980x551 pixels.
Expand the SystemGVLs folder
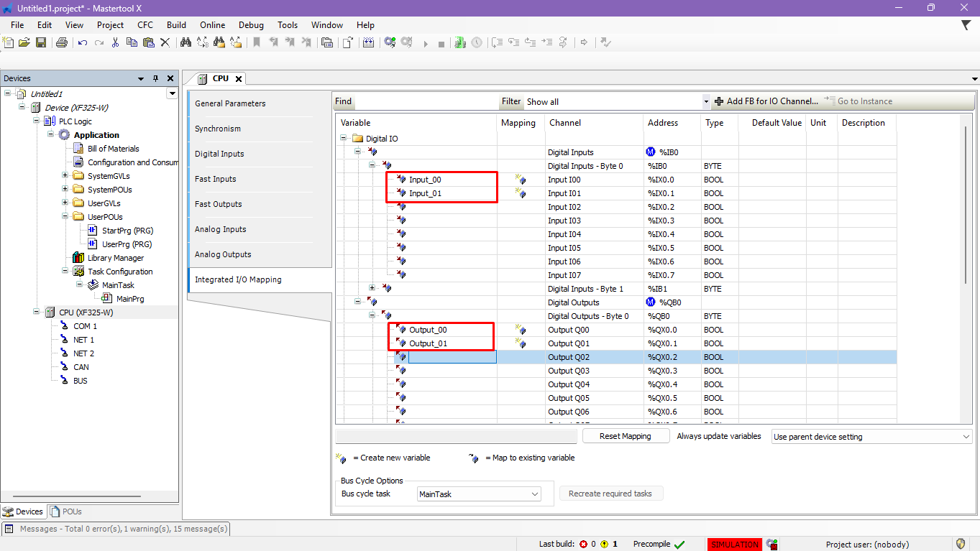tap(65, 176)
